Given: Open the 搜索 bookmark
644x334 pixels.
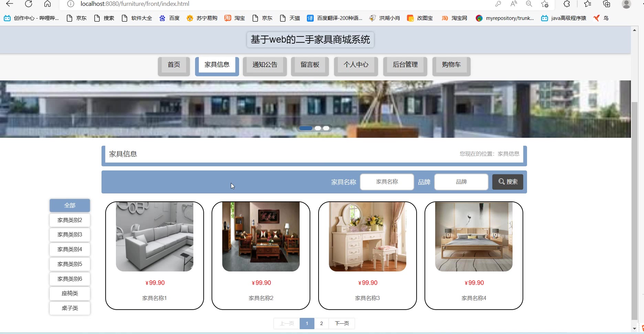Looking at the screenshot, I should tap(104, 18).
